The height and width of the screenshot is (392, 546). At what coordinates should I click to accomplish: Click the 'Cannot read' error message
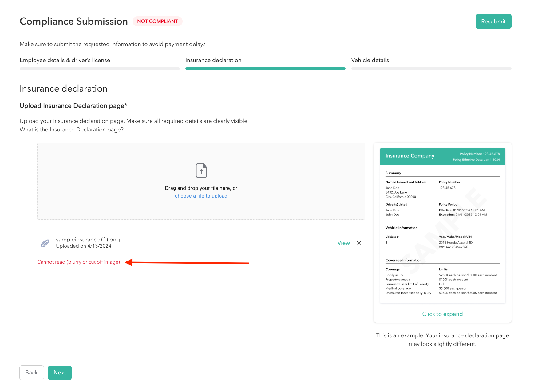(78, 262)
